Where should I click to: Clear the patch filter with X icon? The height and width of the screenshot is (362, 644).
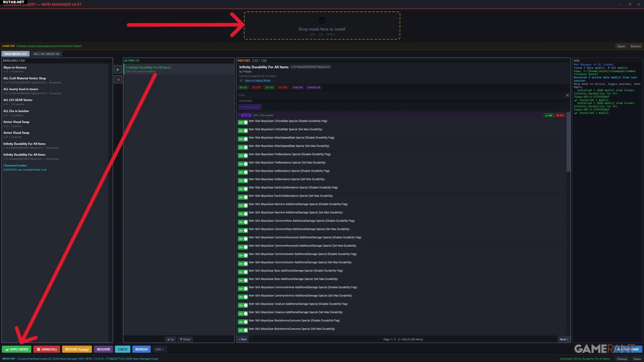567,95
